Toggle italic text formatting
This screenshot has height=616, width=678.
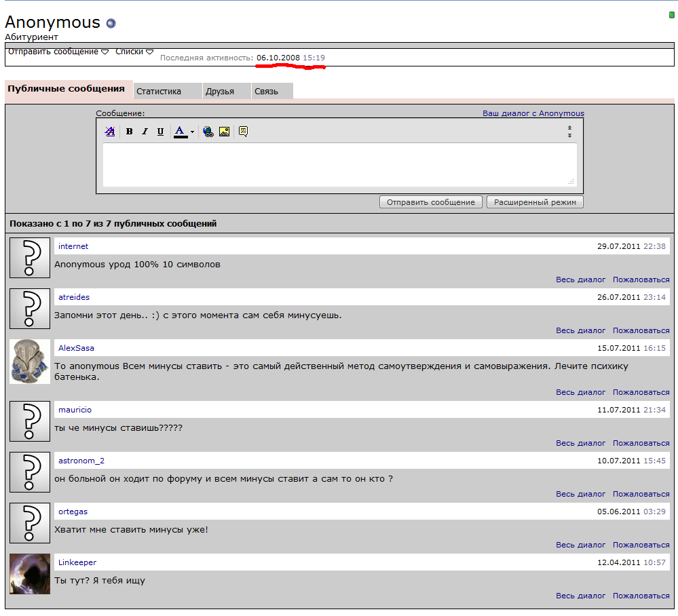pos(145,132)
